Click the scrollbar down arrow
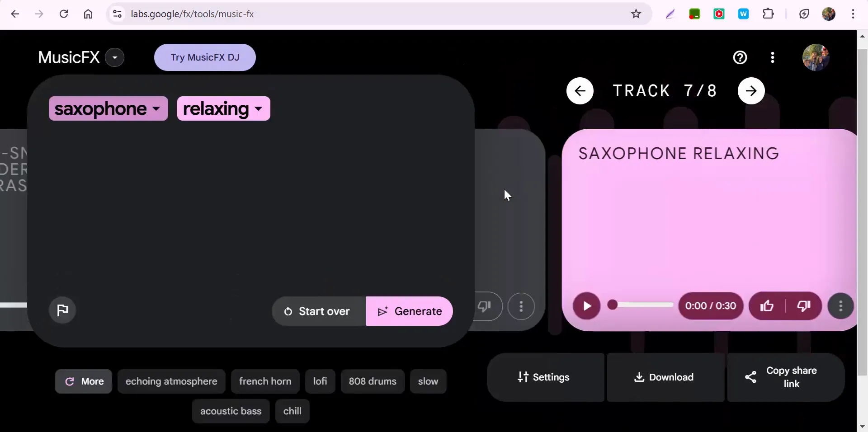Viewport: 868px width, 432px height. [x=862, y=426]
